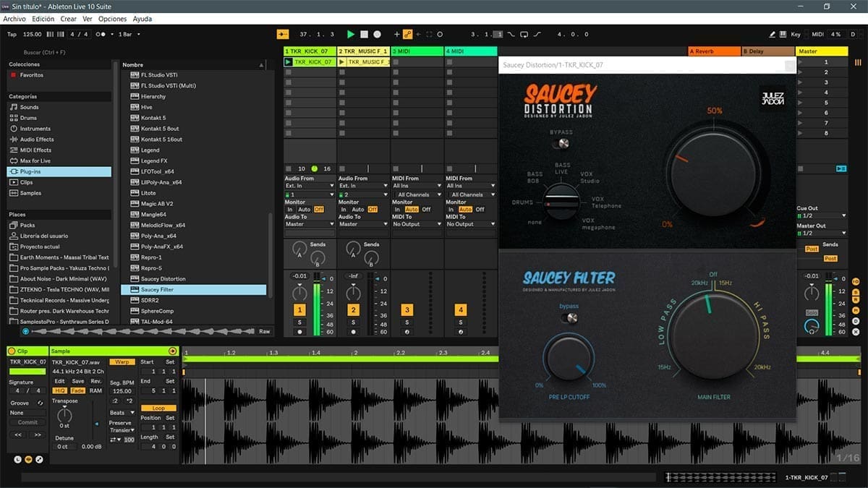The height and width of the screenshot is (488, 868).
Task: Click the Save button in Sample panel
Action: [x=78, y=381]
